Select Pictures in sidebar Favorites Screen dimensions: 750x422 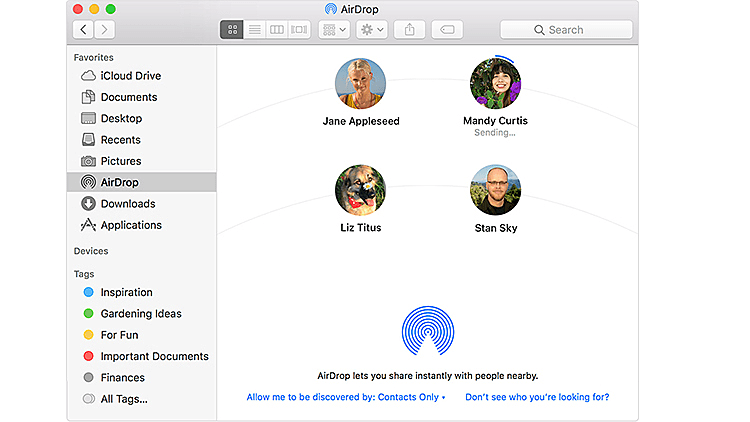(x=121, y=161)
